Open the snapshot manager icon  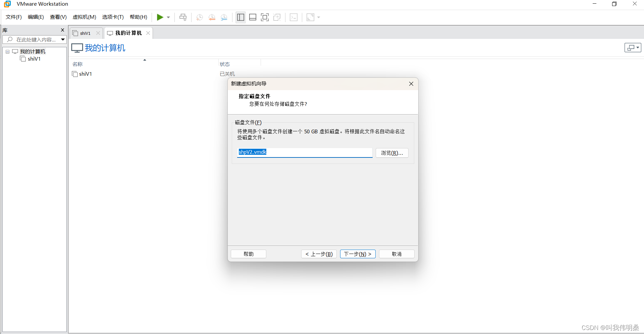point(224,17)
